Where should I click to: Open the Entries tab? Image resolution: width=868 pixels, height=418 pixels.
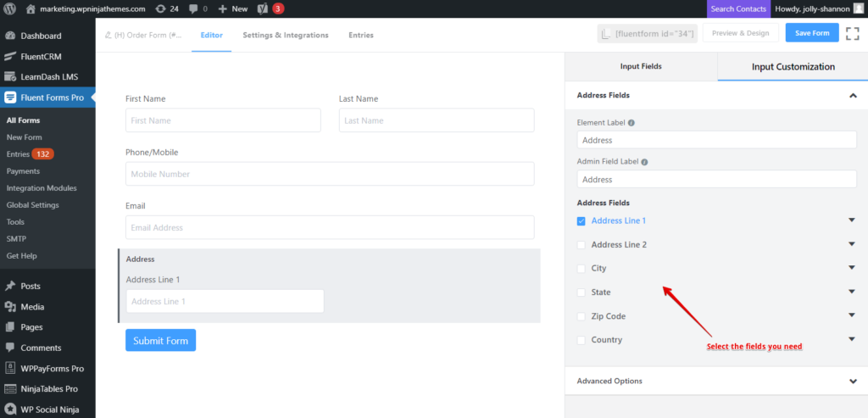[x=361, y=35]
